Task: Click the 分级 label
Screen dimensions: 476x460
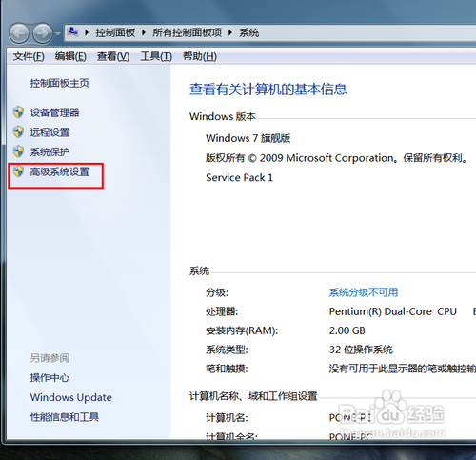Action: tap(217, 292)
